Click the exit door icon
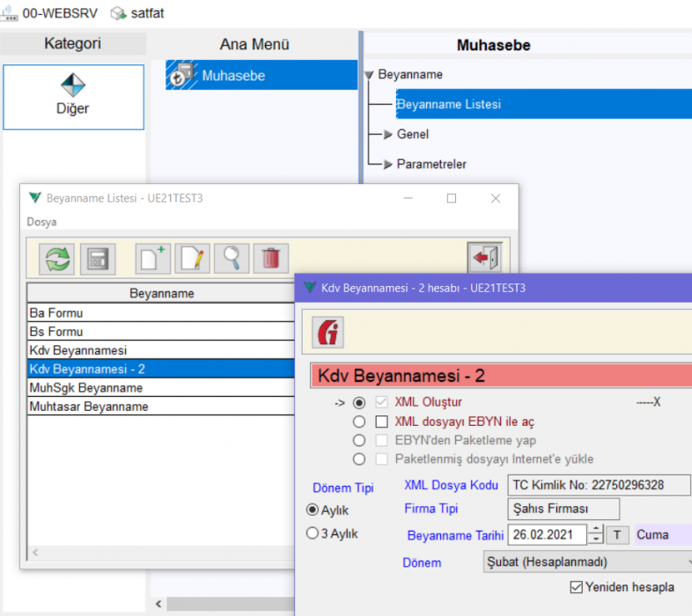Image resolution: width=692 pixels, height=616 pixels. (483, 259)
